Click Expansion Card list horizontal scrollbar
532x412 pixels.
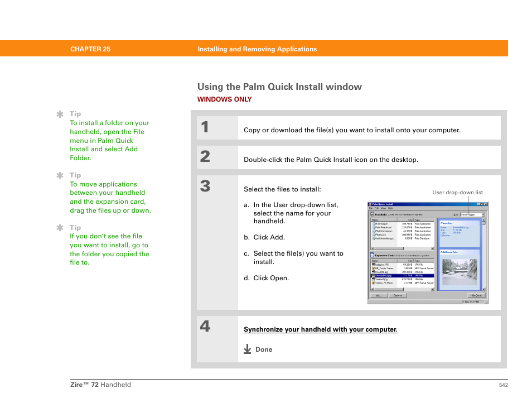403,289
